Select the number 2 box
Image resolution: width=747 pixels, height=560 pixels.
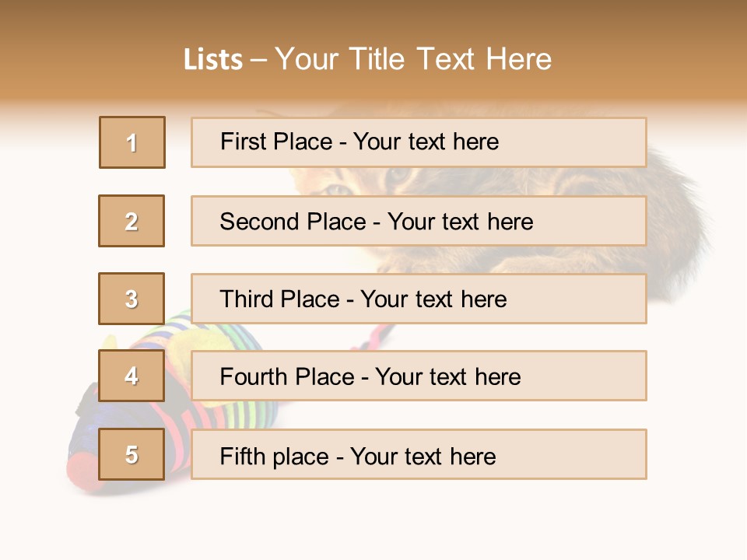132,221
